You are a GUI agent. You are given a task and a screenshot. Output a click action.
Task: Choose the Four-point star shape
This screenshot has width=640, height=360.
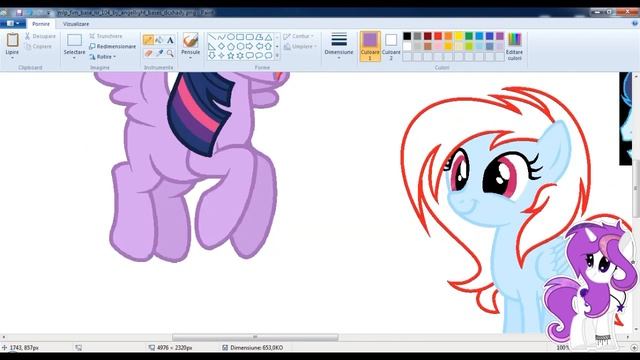(222, 56)
